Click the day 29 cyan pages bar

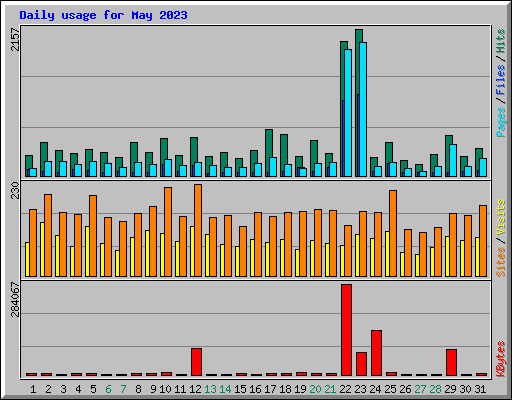click(453, 160)
